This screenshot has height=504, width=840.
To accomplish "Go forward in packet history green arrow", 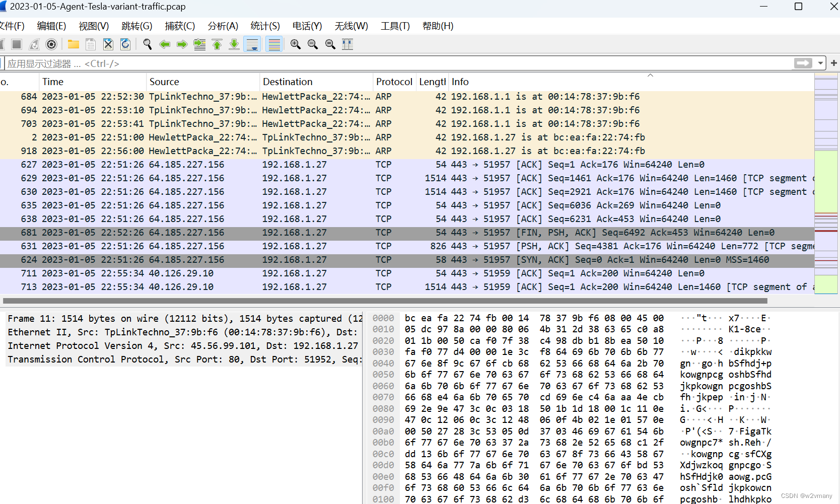I will coord(182,44).
